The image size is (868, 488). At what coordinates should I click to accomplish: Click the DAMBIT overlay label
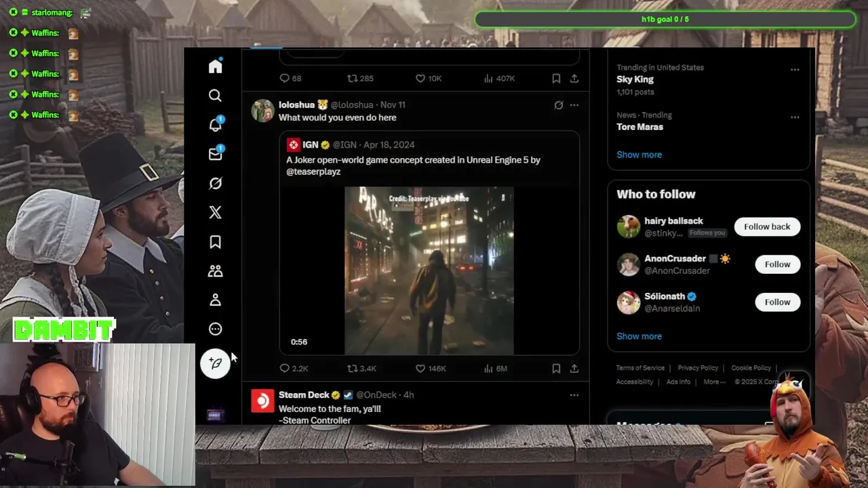coord(64,331)
